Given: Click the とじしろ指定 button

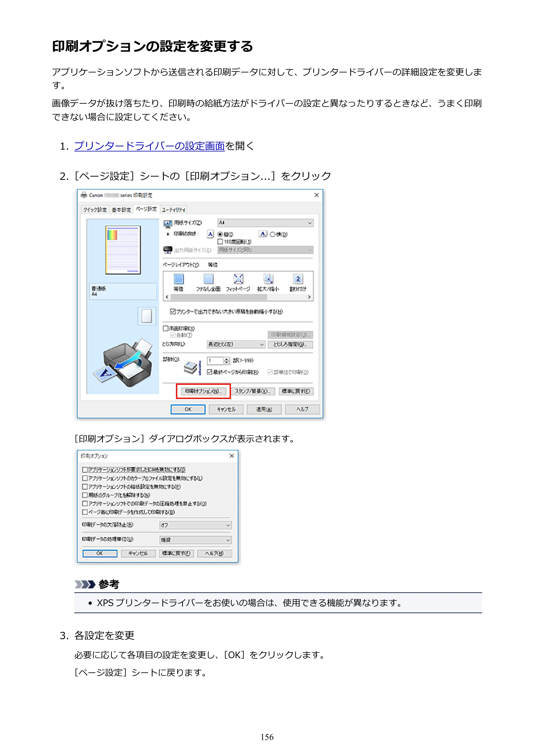Looking at the screenshot, I should pyautogui.click(x=290, y=344).
